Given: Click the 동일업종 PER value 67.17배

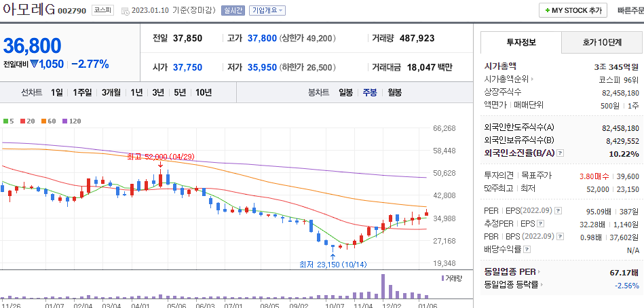Looking at the screenshot, I should click(x=624, y=273).
